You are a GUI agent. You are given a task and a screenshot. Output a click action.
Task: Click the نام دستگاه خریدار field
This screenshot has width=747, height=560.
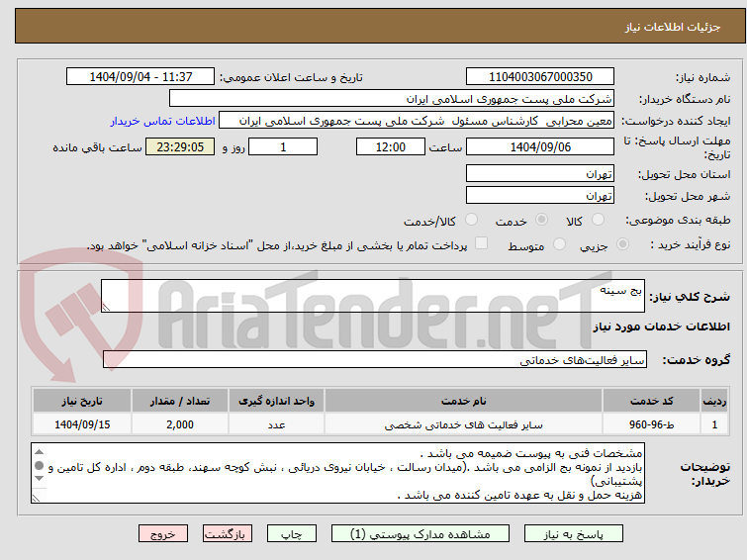pyautogui.click(x=392, y=99)
